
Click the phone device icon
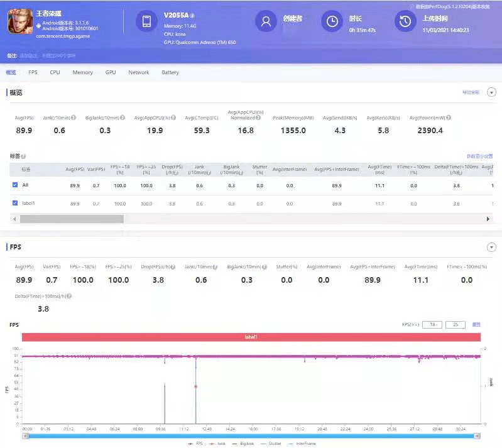146,21
